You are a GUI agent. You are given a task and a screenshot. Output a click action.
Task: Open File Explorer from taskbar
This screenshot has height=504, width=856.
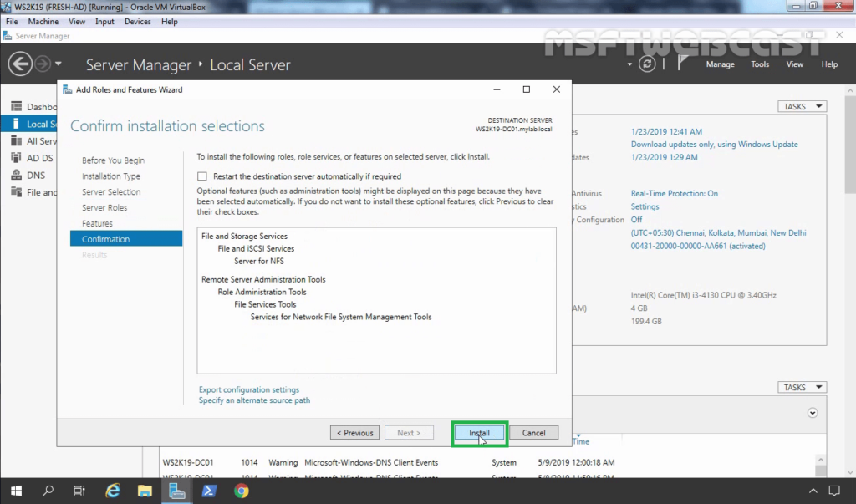pyautogui.click(x=145, y=491)
